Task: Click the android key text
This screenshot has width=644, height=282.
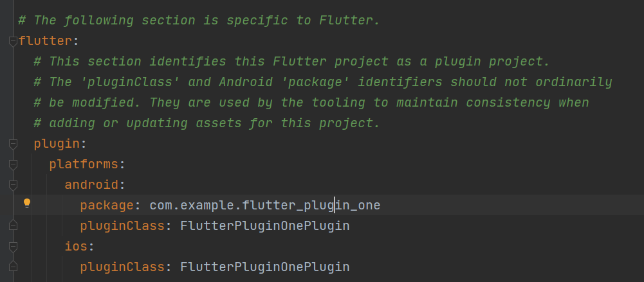Action: click(91, 184)
